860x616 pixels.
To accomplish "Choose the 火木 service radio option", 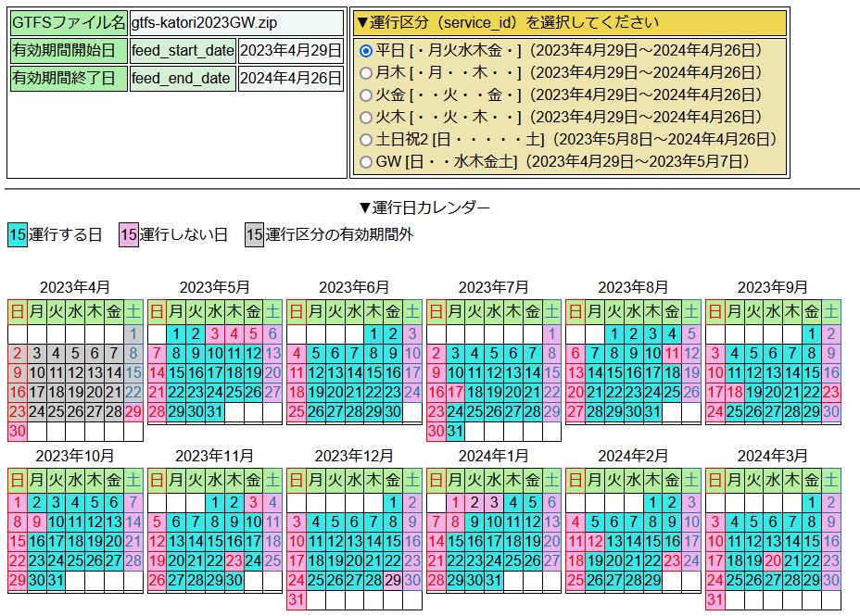I will [x=366, y=117].
